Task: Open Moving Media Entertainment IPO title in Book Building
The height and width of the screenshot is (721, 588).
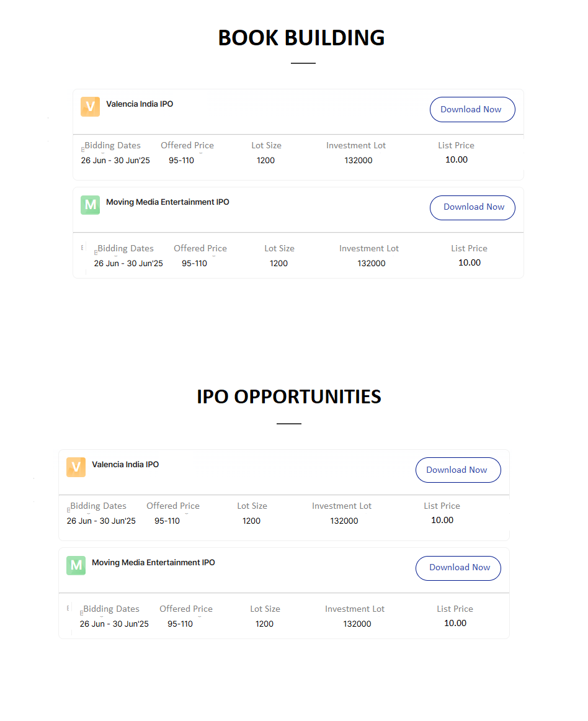Action: click(168, 202)
